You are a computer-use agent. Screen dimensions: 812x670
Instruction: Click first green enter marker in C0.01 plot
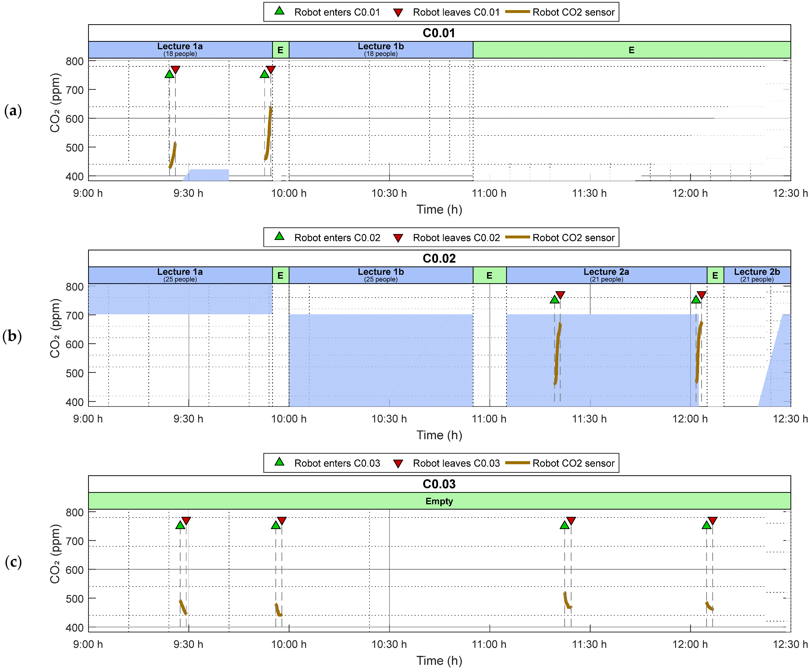click(169, 74)
